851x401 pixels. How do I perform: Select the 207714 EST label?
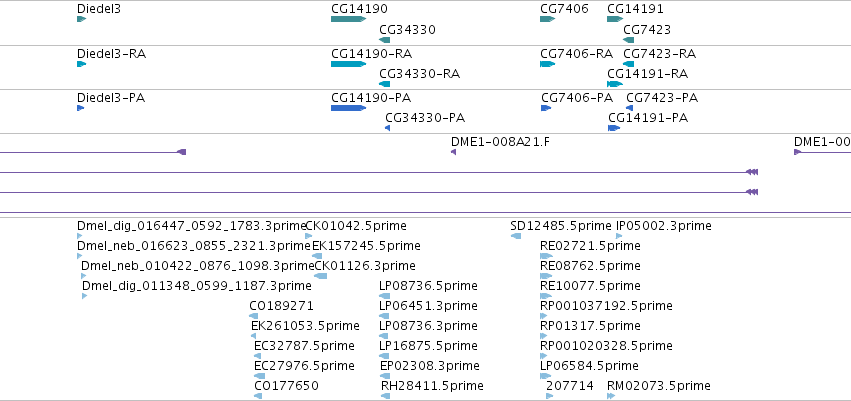(x=570, y=386)
